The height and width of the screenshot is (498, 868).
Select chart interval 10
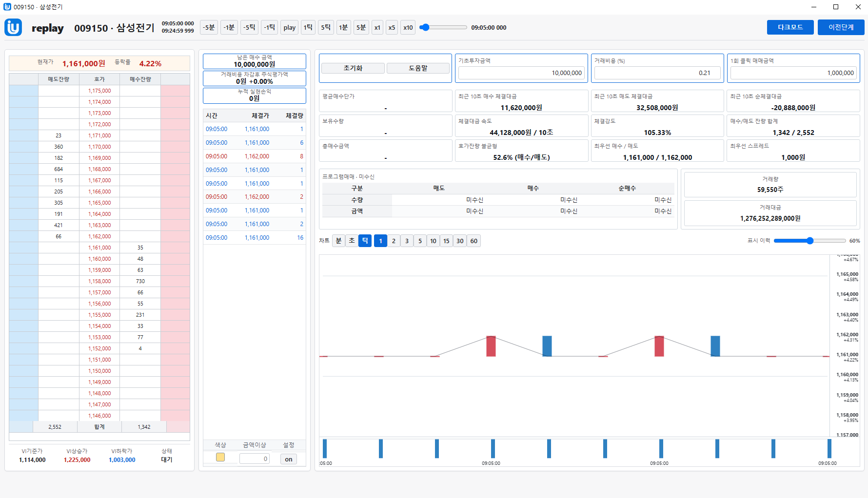coord(434,241)
